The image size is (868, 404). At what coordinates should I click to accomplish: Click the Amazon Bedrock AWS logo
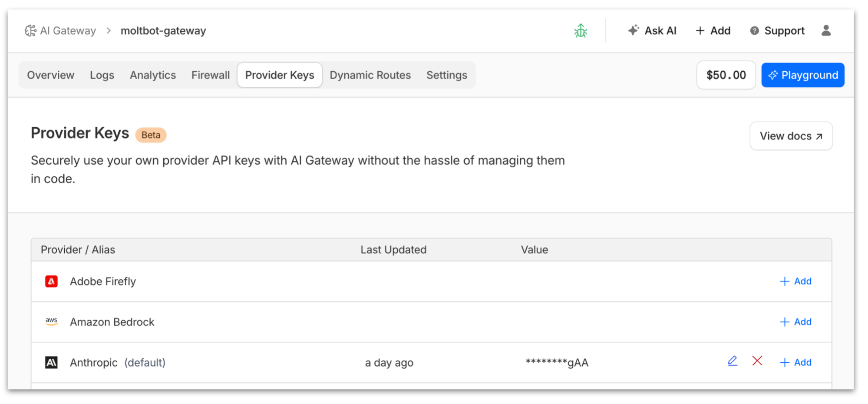click(51, 322)
